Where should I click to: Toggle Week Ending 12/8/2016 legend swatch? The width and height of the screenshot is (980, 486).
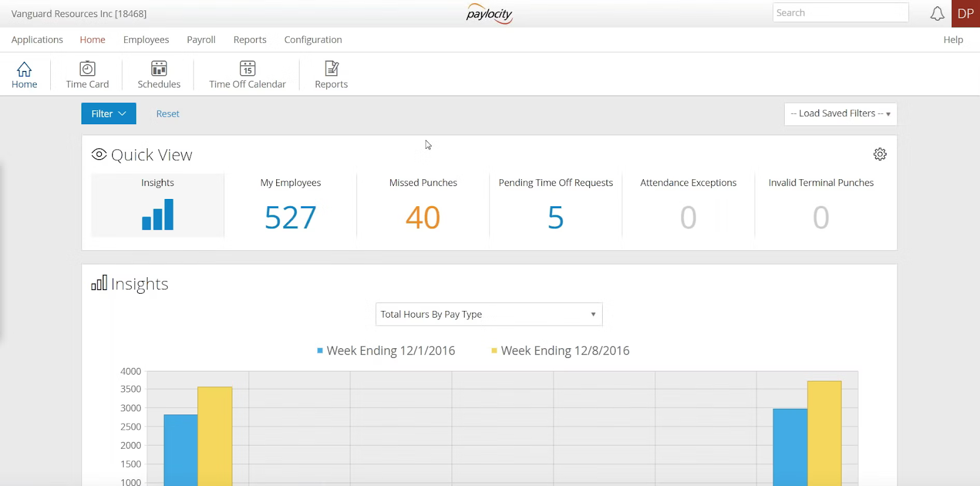click(x=494, y=351)
